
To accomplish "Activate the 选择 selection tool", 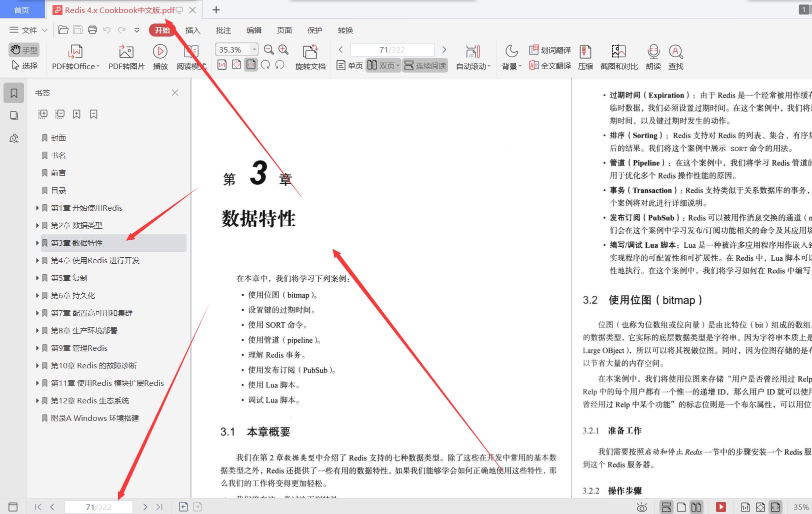I will [x=24, y=66].
